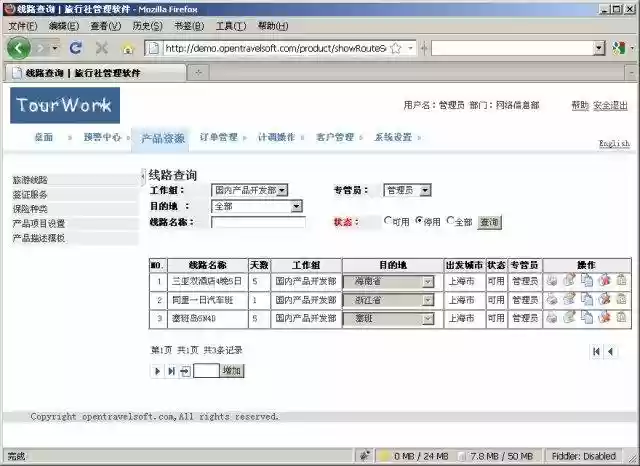Open 旅游线路 in the sidebar
This screenshot has width=640, height=466.
(x=30, y=180)
